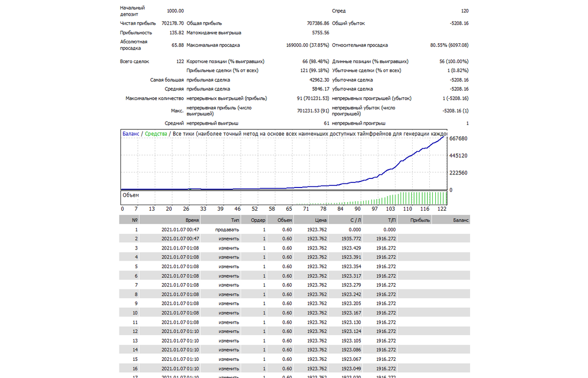Screen dimensions: 588x378
Task: Click average profit trade 5846.17
Action: tap(320, 89)
